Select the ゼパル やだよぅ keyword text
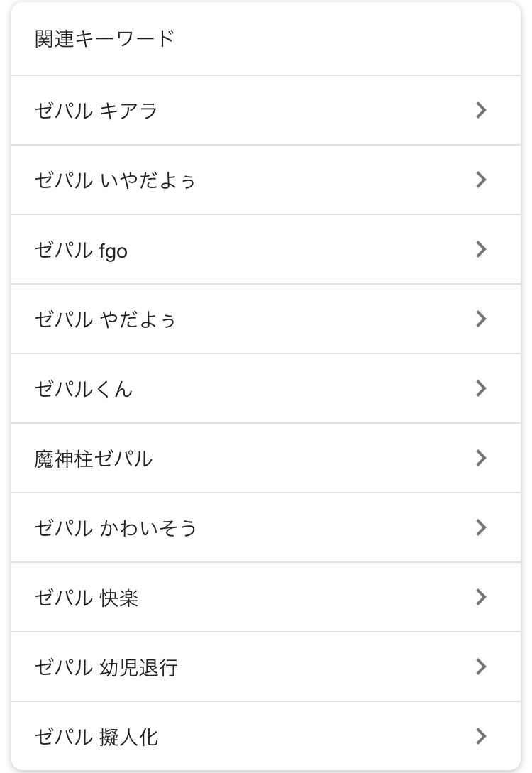532x773 pixels. coord(105,319)
